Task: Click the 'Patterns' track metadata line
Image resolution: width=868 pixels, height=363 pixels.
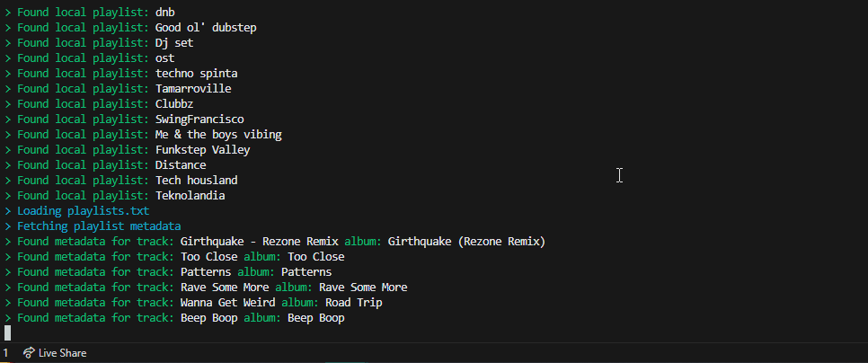Action: (168, 272)
